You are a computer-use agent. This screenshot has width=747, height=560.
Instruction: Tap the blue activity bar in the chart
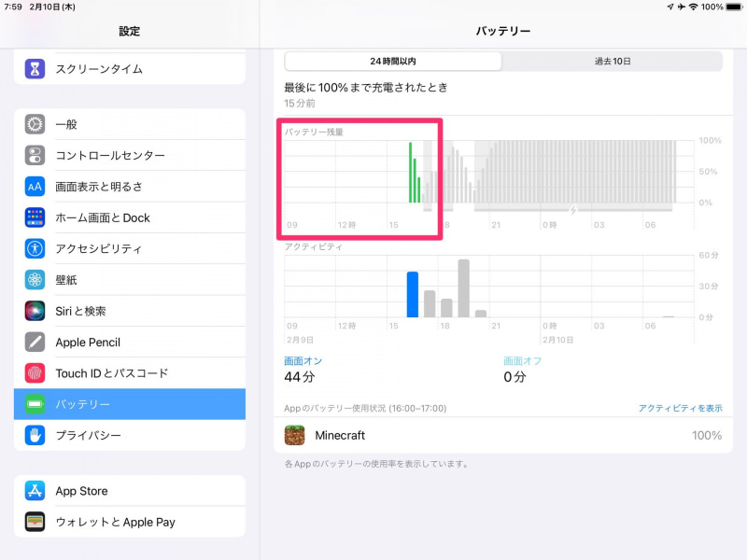tap(413, 294)
